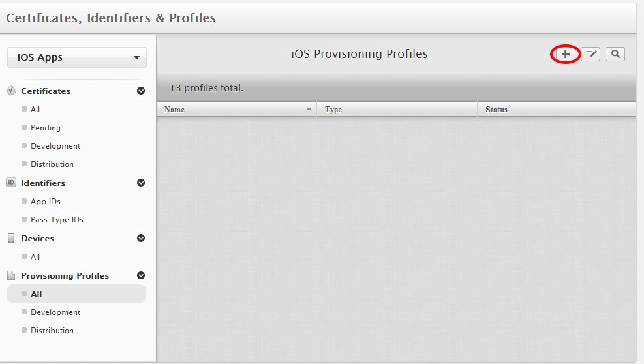Open Pending certificates list

pyautogui.click(x=46, y=128)
